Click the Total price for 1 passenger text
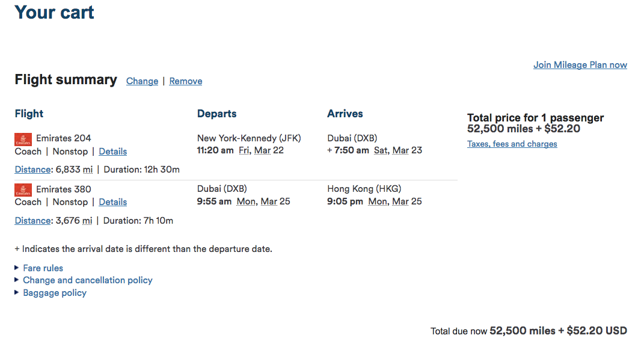Image resolution: width=644 pixels, height=344 pixels. point(535,118)
